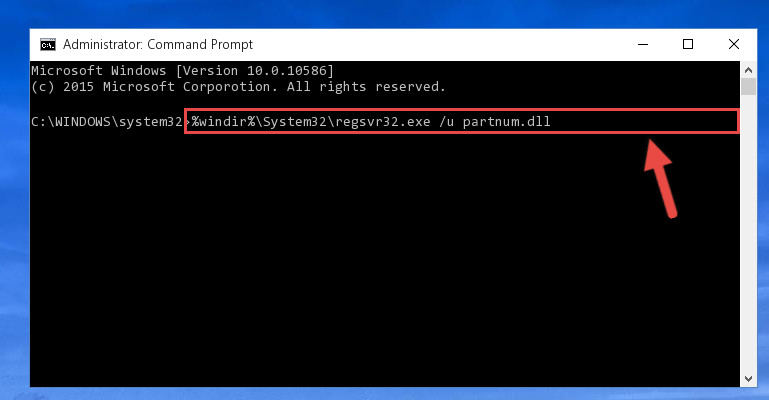Screen dimensions: 769x400
Task: Click the scrollbar up arrow
Action: [748, 70]
